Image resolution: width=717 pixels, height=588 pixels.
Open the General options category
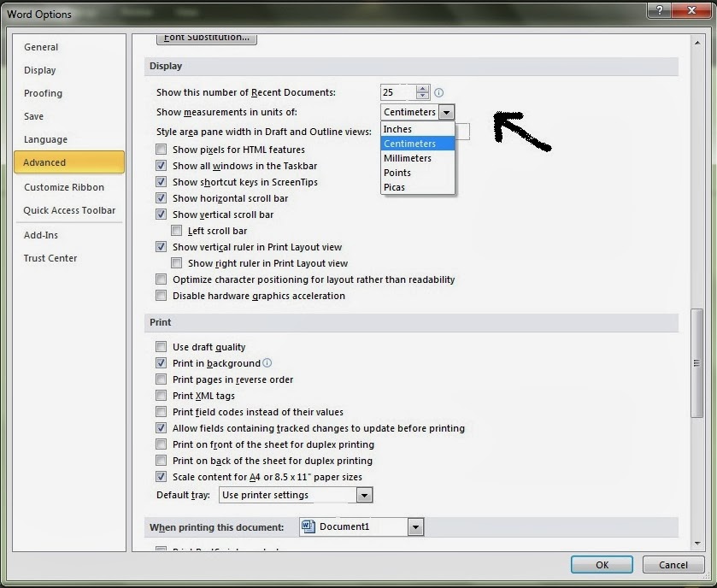point(69,47)
